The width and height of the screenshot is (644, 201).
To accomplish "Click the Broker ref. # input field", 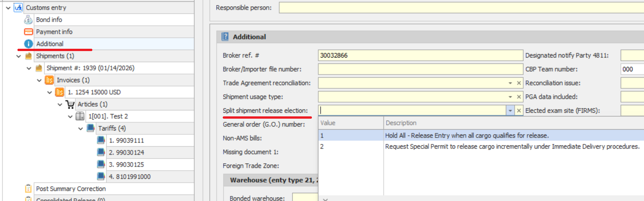I will coord(420,56).
